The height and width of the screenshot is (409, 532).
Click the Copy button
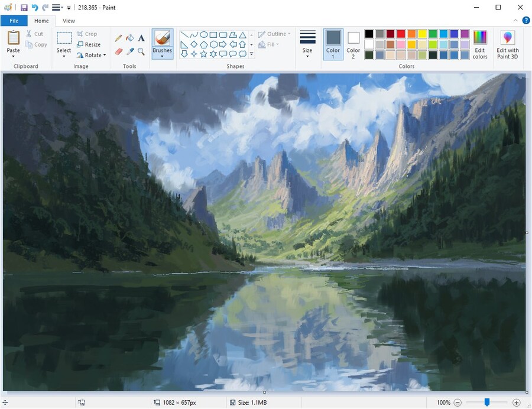pyautogui.click(x=36, y=44)
